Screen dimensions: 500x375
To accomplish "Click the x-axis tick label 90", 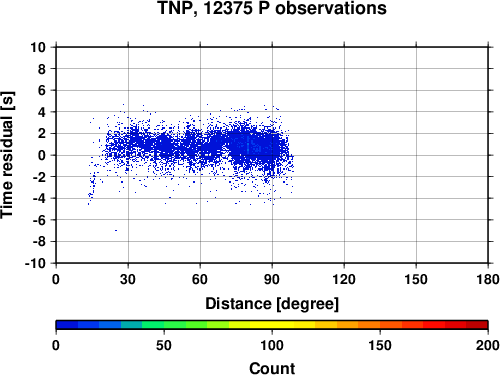I will point(272,279).
